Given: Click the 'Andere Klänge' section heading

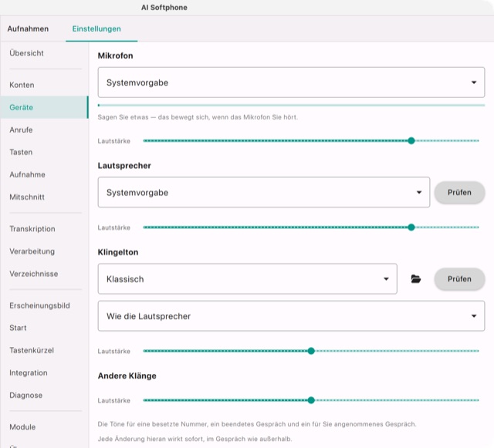Looking at the screenshot, I should click(127, 376).
